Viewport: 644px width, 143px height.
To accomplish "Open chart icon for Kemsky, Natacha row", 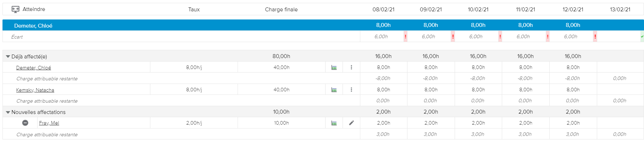I will pos(334,90).
